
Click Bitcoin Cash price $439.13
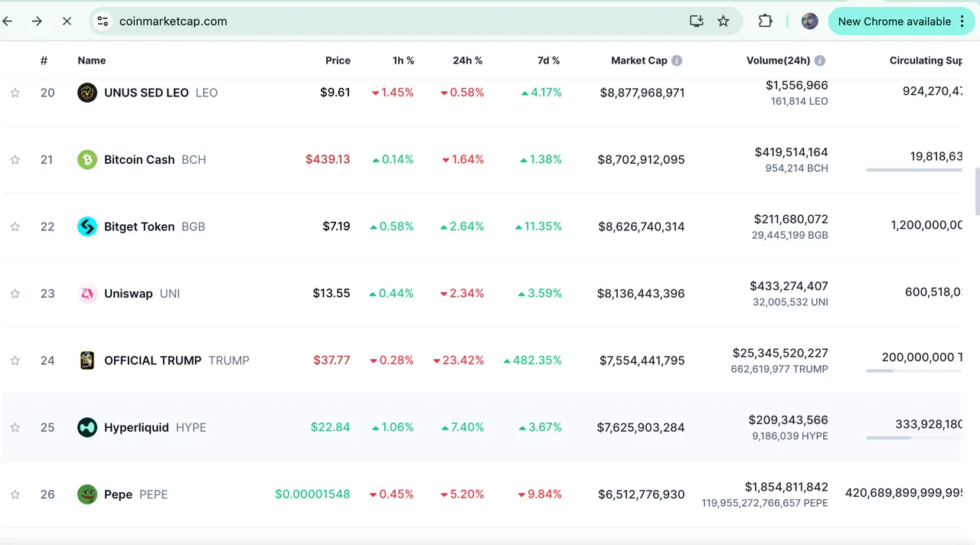328,159
